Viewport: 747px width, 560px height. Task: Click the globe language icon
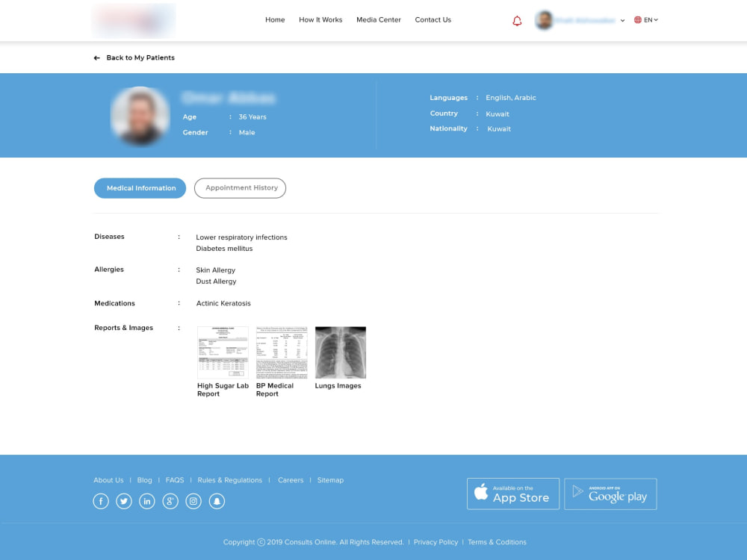637,20
